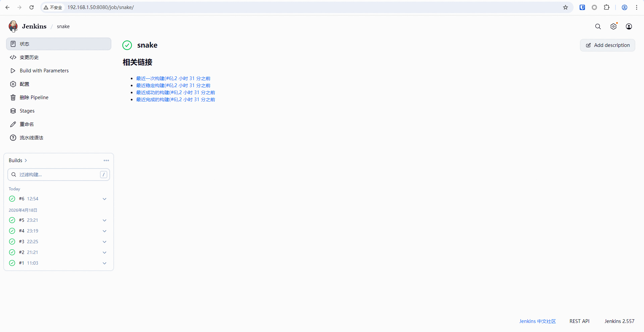Click the browser address bar URL
Viewport: 644px width, 332px height.
point(101,7)
